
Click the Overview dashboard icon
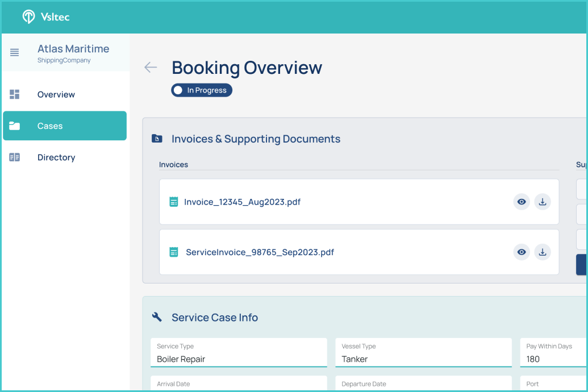click(x=14, y=94)
